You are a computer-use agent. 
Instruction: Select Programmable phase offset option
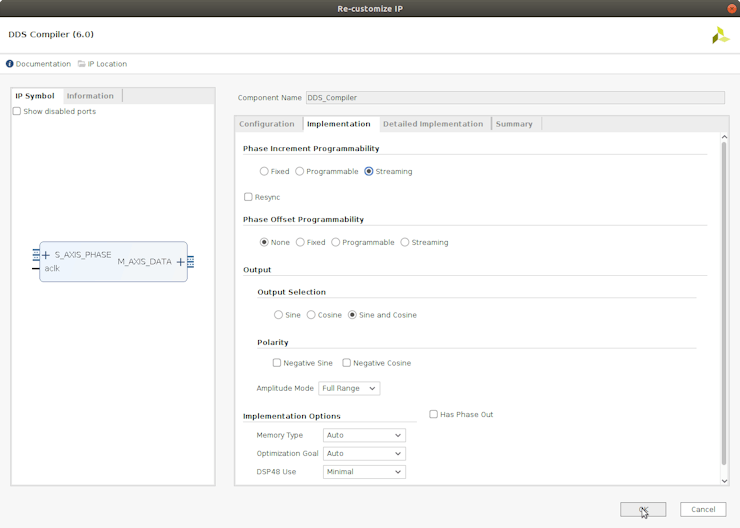336,242
